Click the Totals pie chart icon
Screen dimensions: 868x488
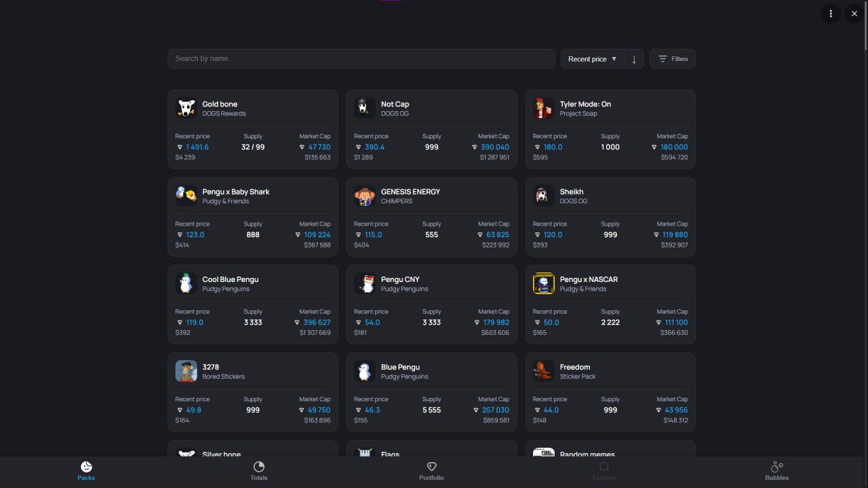coord(258,466)
